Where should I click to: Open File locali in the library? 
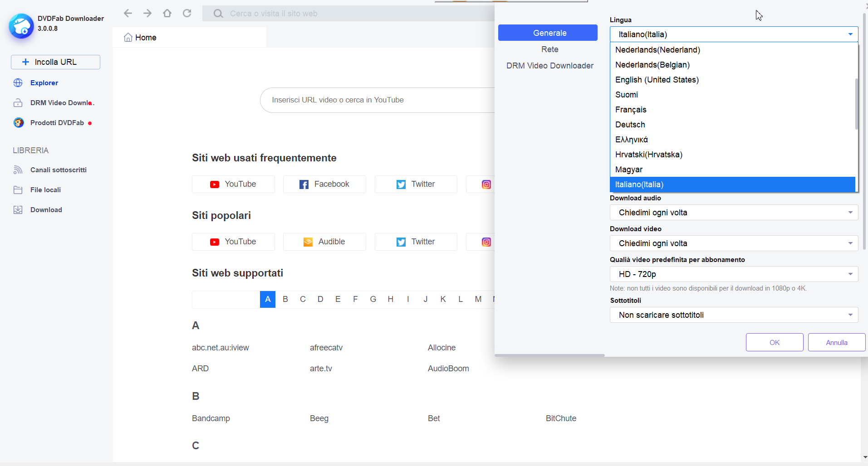click(45, 190)
